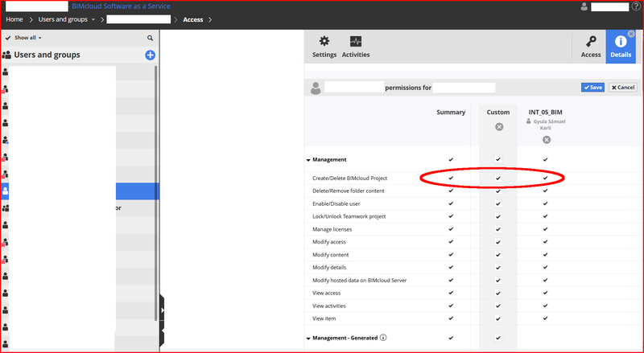
Task: Open the help question mark icon
Action: pos(635,6)
